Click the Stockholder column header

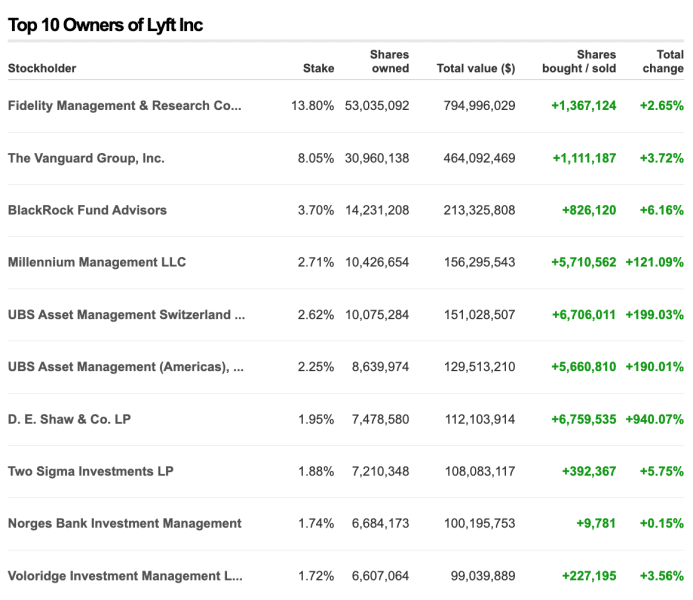[42, 68]
